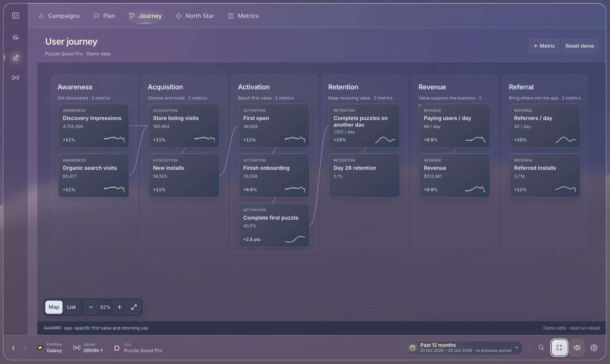
Task: Zoom out with the minus button
Action: pos(91,307)
